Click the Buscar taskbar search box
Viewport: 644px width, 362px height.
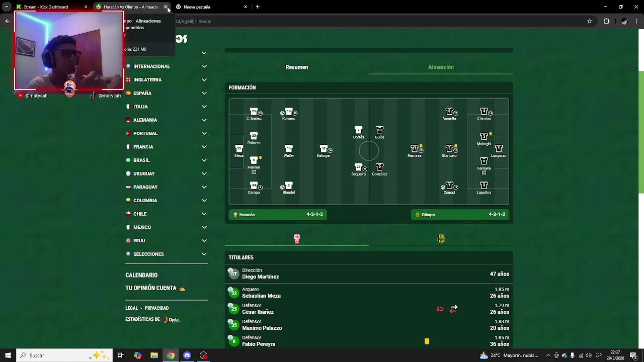(65, 355)
